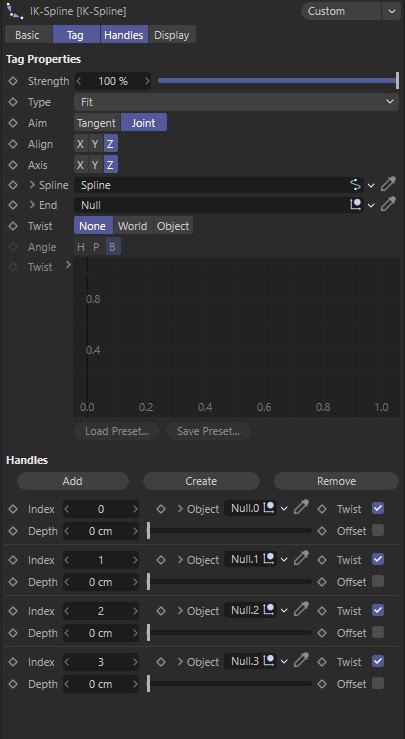Screen dimensions: 405x739
Task: Click the null object icon in the End field
Action: click(355, 205)
